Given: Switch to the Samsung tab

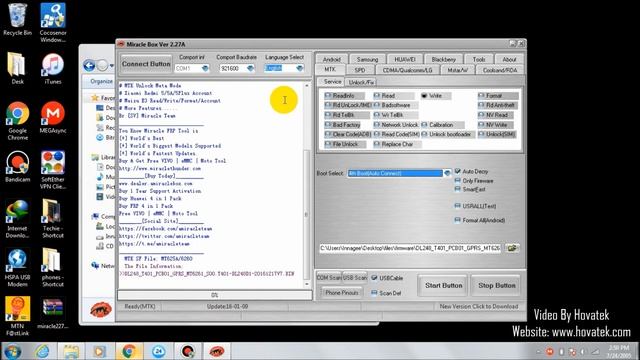Looking at the screenshot, I should (x=367, y=59).
